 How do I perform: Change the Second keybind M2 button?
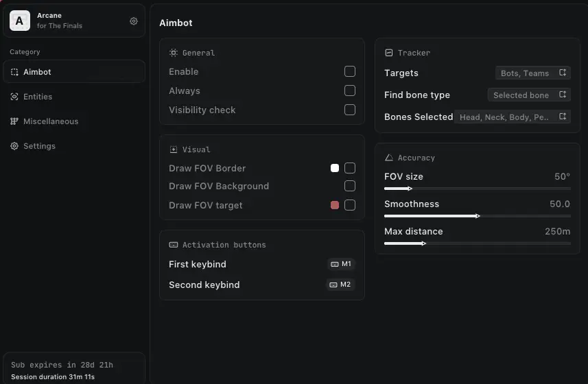tap(340, 285)
